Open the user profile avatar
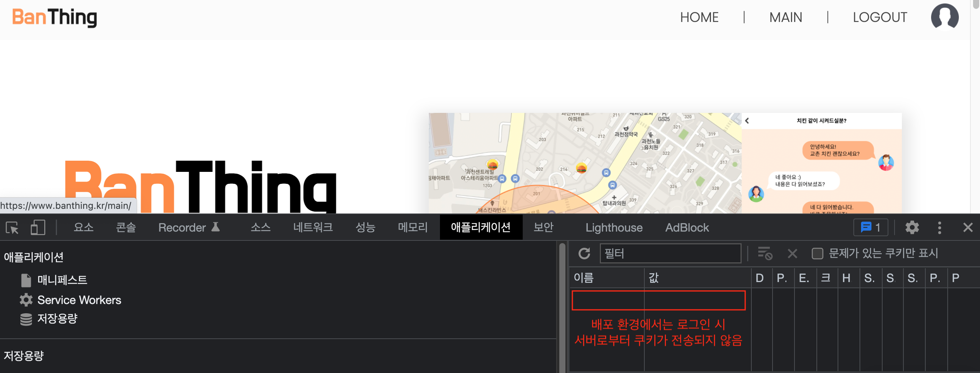This screenshot has height=373, width=980. coord(945,17)
